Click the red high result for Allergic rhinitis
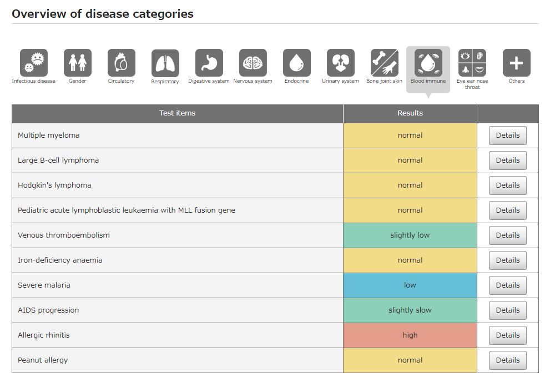The height and width of the screenshot is (392, 555). (410, 335)
